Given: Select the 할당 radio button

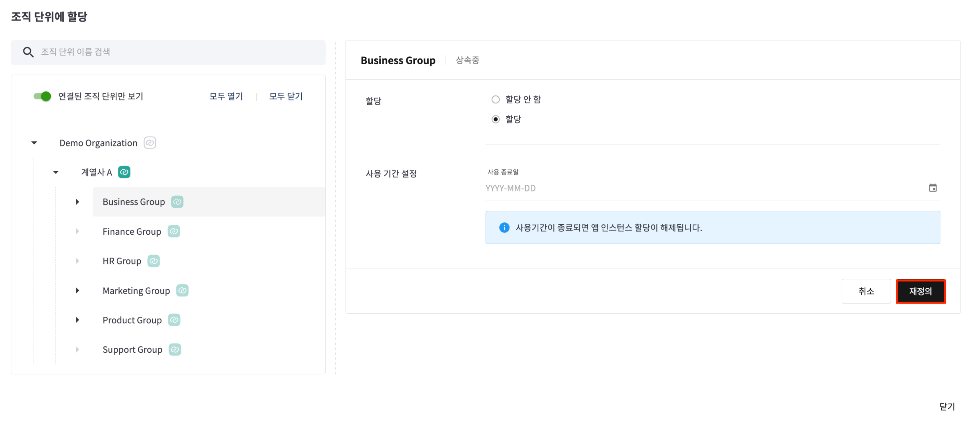Looking at the screenshot, I should point(495,119).
